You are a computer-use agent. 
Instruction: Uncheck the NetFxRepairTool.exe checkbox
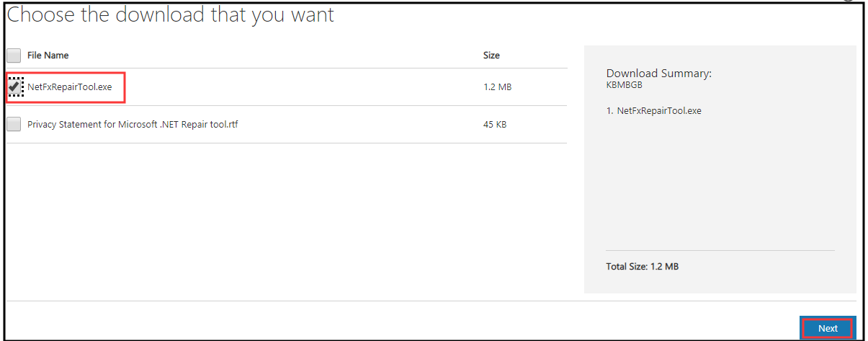pos(14,87)
